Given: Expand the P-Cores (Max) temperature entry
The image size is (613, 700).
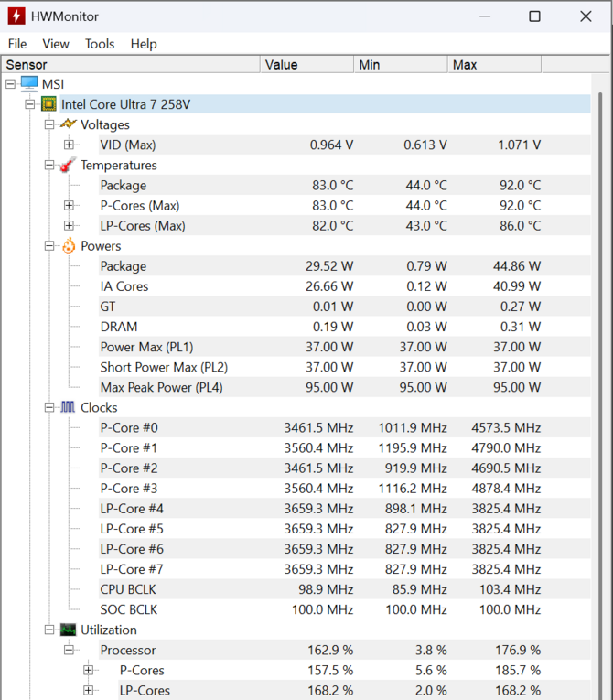Looking at the screenshot, I should click(x=69, y=205).
